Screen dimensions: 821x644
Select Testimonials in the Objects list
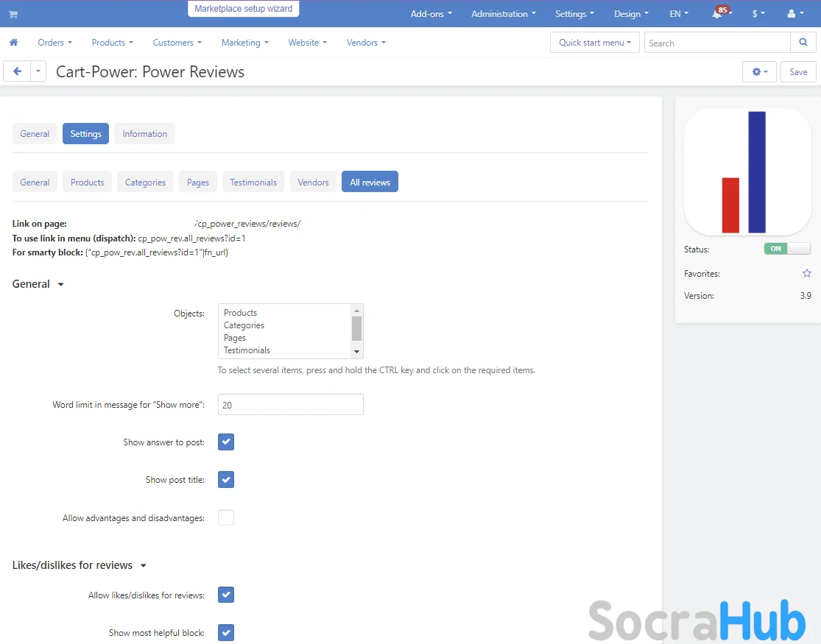[x=247, y=350]
